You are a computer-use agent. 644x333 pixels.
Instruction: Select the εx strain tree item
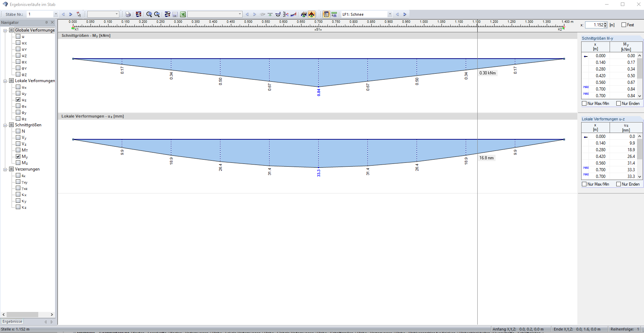click(24, 176)
